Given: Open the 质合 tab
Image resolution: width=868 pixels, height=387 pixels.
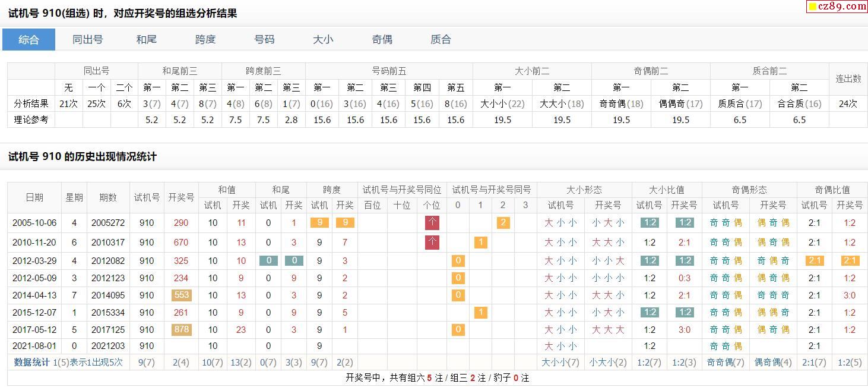Looking at the screenshot, I should [x=441, y=40].
